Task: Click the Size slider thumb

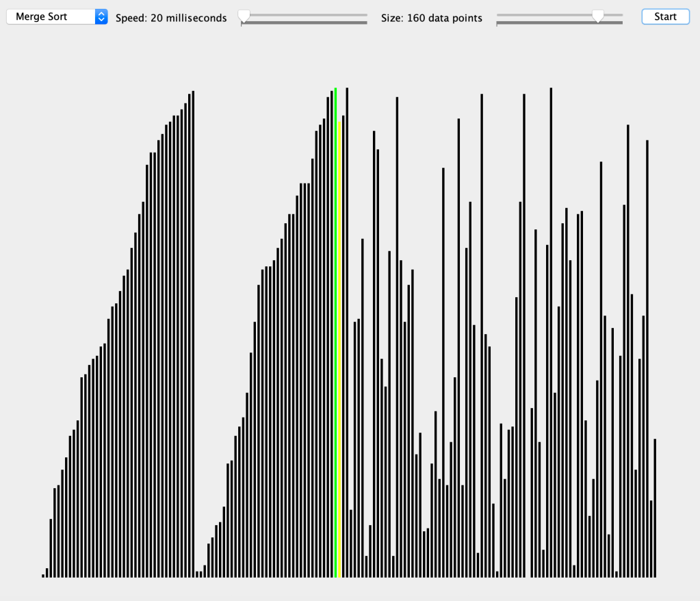Action: (598, 16)
